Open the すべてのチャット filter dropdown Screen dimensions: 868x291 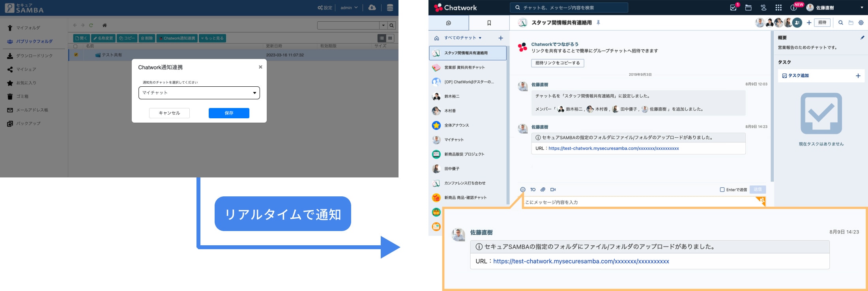463,38
